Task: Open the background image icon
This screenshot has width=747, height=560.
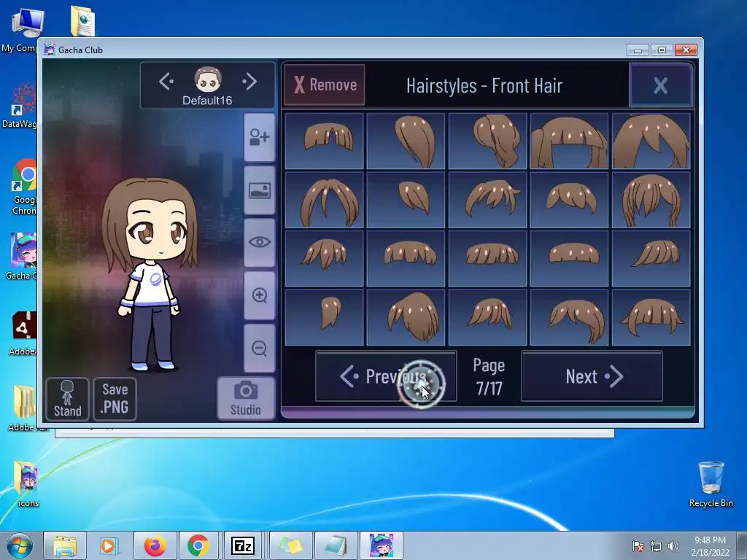Action: (259, 190)
